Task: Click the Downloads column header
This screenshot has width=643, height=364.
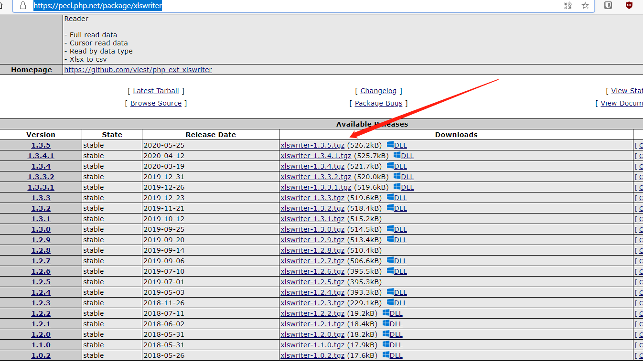Action: [x=456, y=135]
